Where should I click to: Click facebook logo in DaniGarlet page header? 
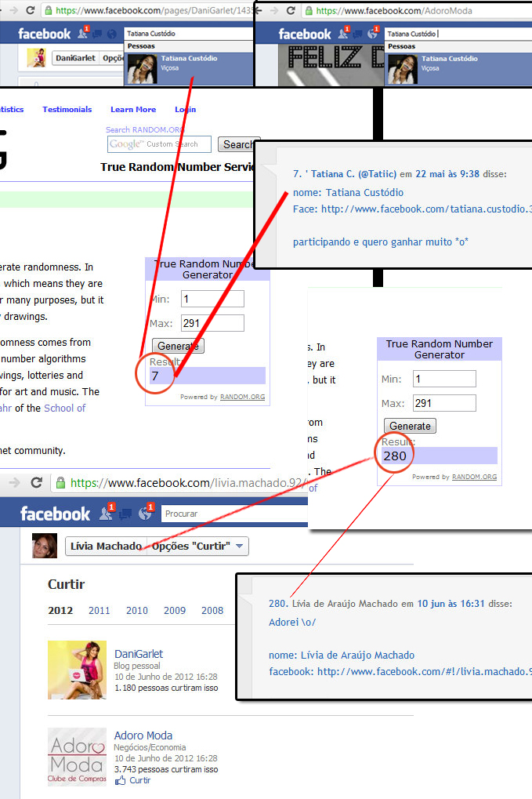45,35
